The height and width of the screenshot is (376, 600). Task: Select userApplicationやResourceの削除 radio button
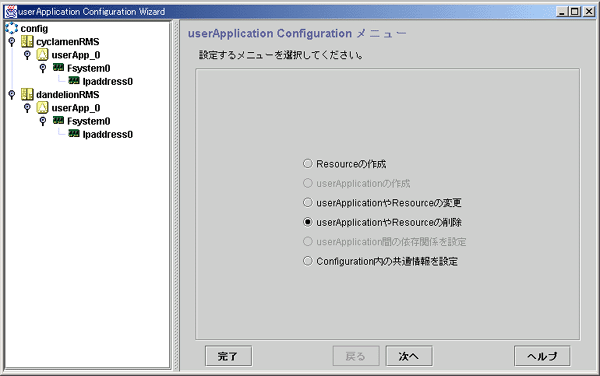(x=308, y=222)
